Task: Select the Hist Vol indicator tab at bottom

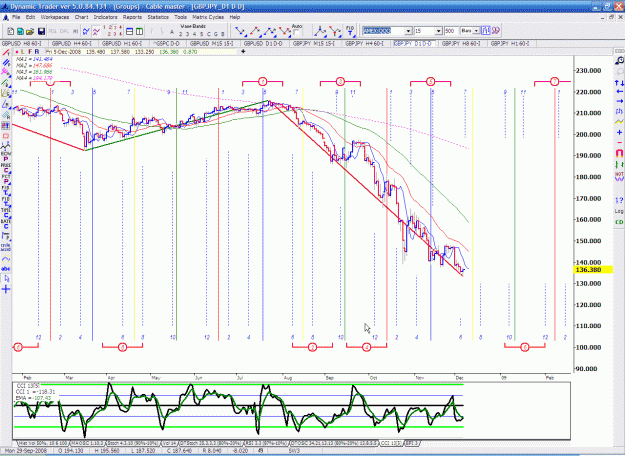Action: click(x=43, y=443)
